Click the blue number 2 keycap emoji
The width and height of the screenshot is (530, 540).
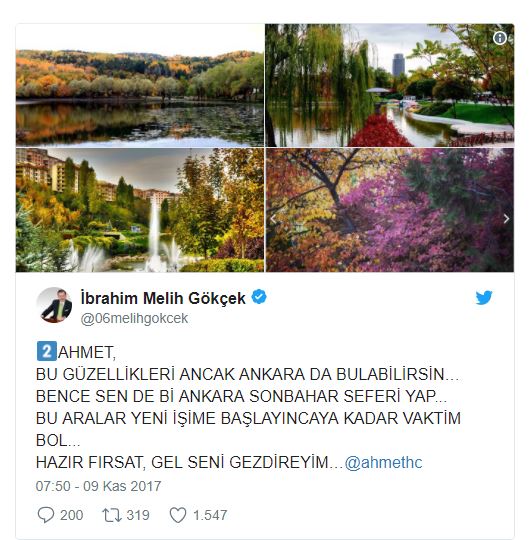(x=46, y=351)
